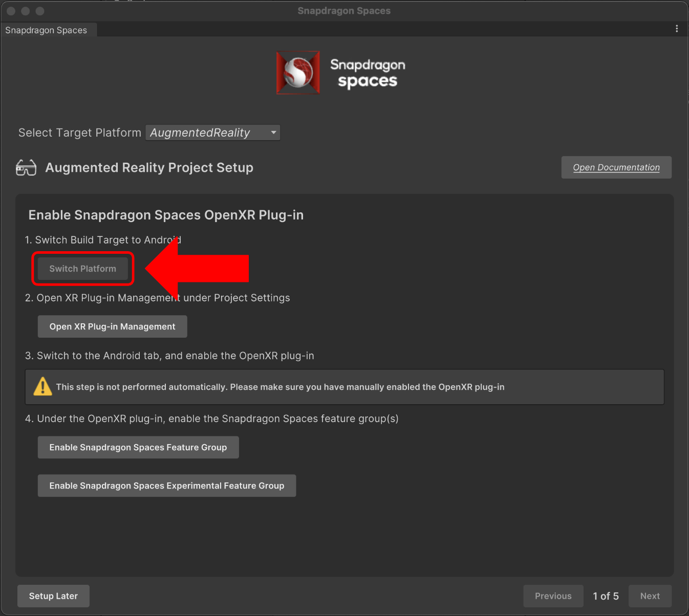689x616 pixels.
Task: Enable Snapdragon Spaces Feature Group
Action: pos(138,447)
